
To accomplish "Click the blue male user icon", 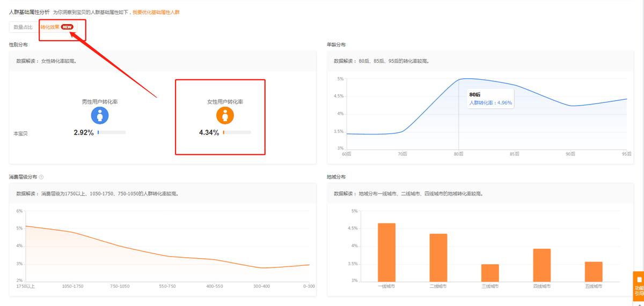I will pyautogui.click(x=100, y=115).
